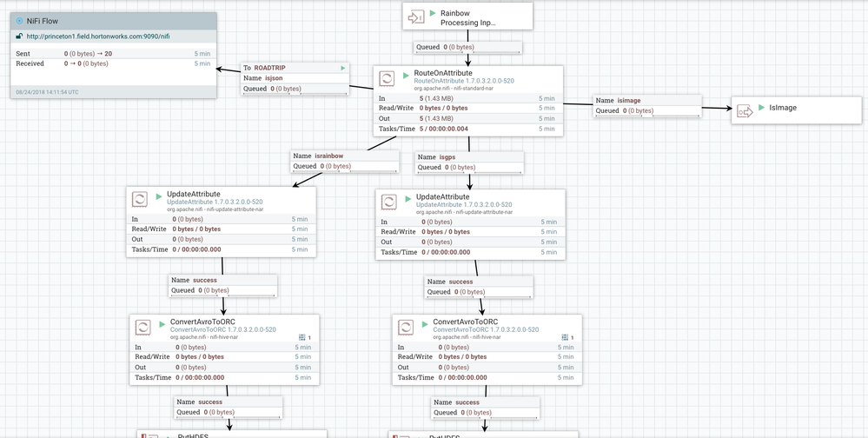
Task: Click active threads icon on israinbow-branch ConvertAvroToORC
Action: pos(302,336)
